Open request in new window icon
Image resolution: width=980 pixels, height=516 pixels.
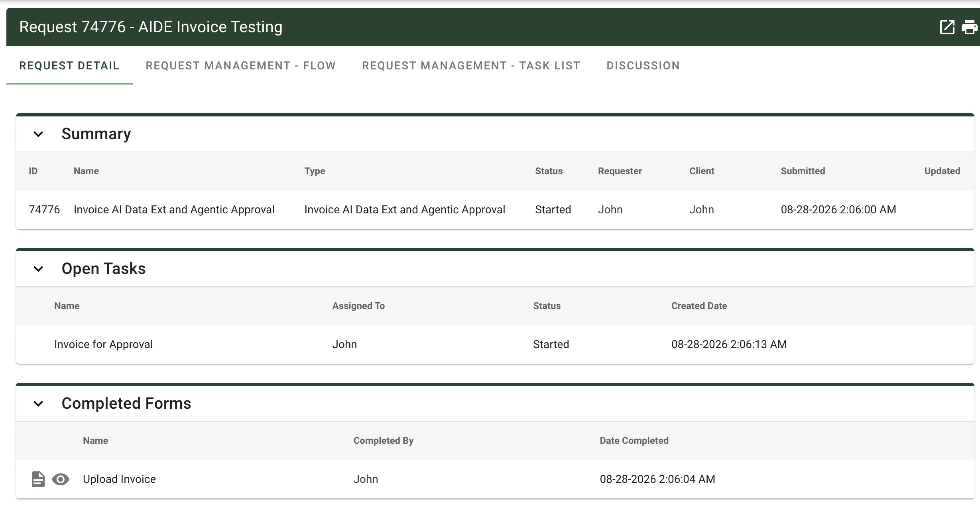[947, 27]
